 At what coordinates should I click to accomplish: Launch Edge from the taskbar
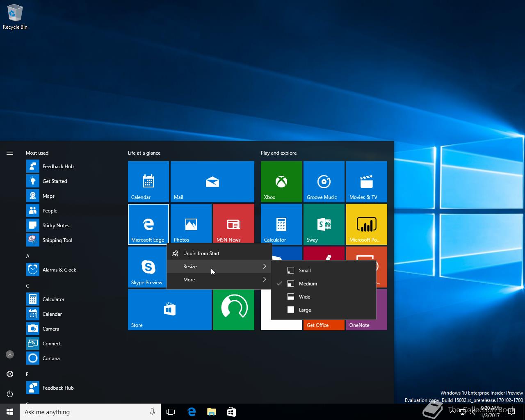tap(192, 412)
